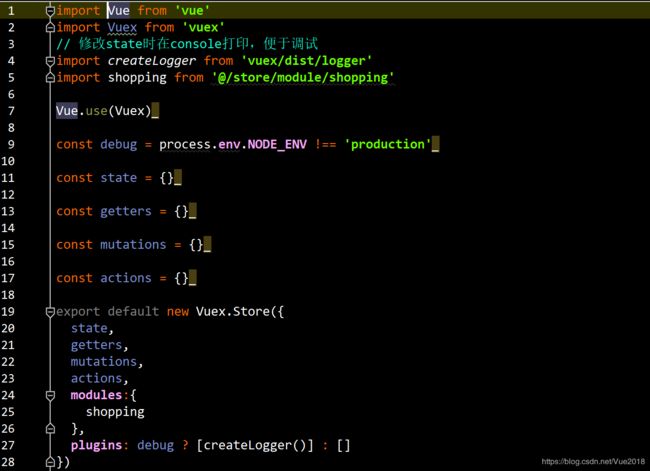Image resolution: width=650 pixels, height=471 pixels.
Task: Click 'shopping' module on line 25
Action: point(115,412)
